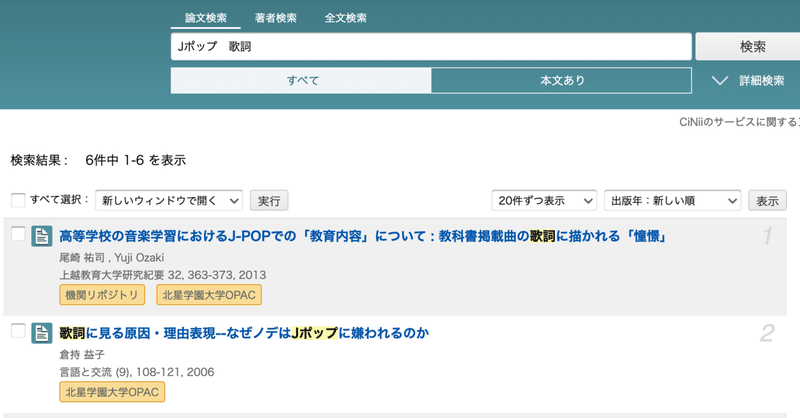
Task: Tick the すべて選択 select-all checkbox
Action: coord(18,200)
